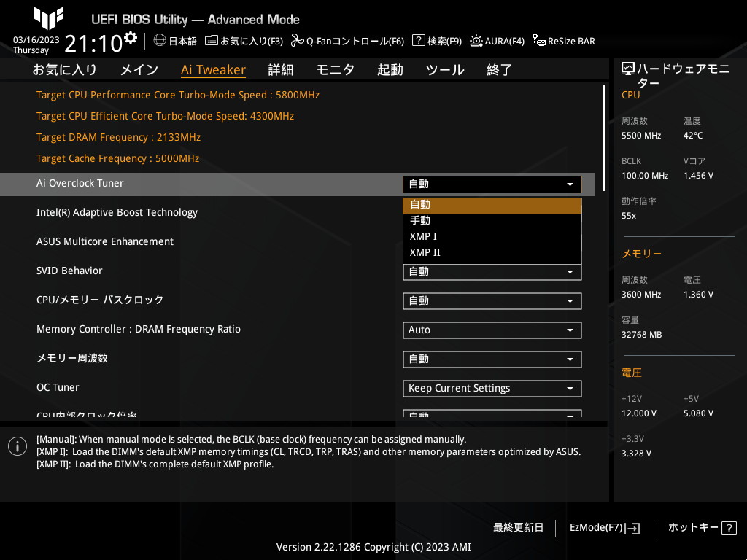Click the EzMode switch arrow icon
The height and width of the screenshot is (560, 747).
click(x=632, y=528)
